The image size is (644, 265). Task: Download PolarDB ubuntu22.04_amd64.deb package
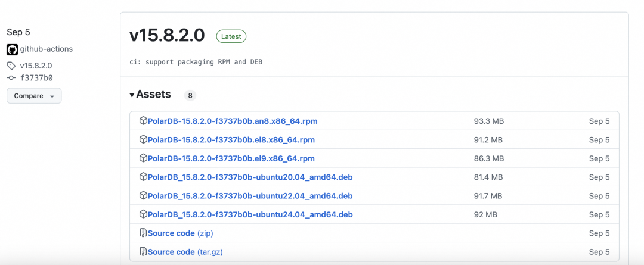click(250, 196)
